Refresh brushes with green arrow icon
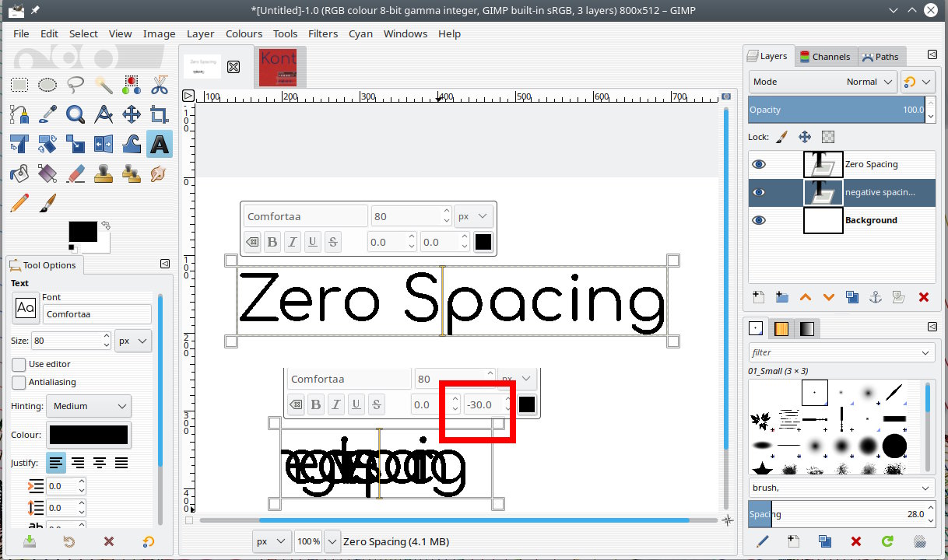The height and width of the screenshot is (560, 948). (887, 541)
